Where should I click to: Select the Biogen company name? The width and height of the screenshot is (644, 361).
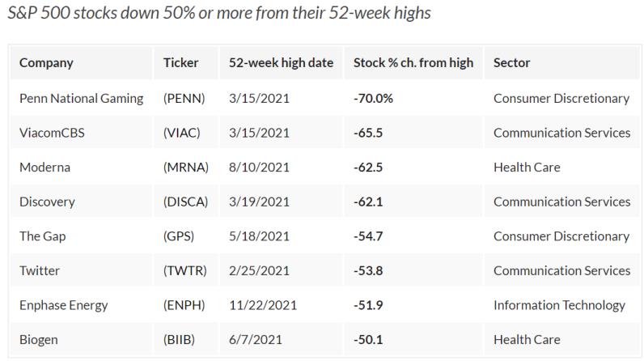tap(40, 340)
